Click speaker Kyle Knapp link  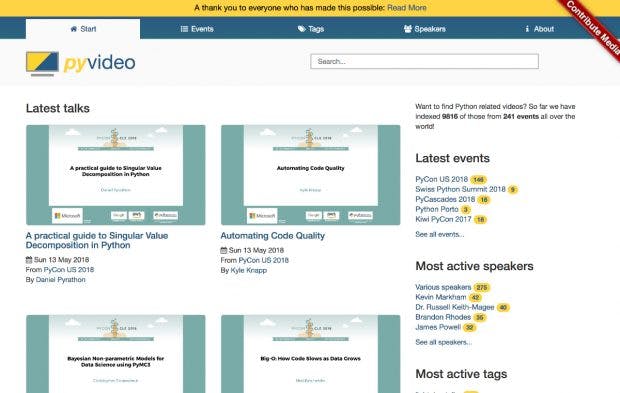tap(249, 270)
